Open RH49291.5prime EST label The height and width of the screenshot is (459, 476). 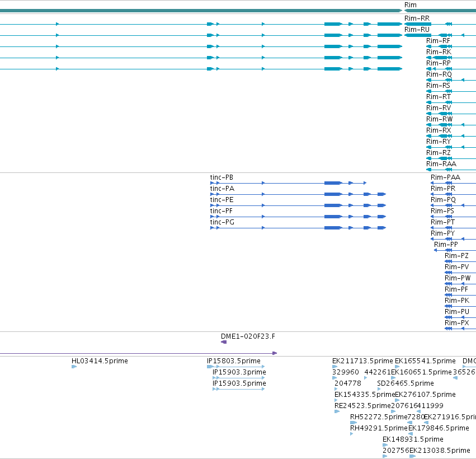379,429
